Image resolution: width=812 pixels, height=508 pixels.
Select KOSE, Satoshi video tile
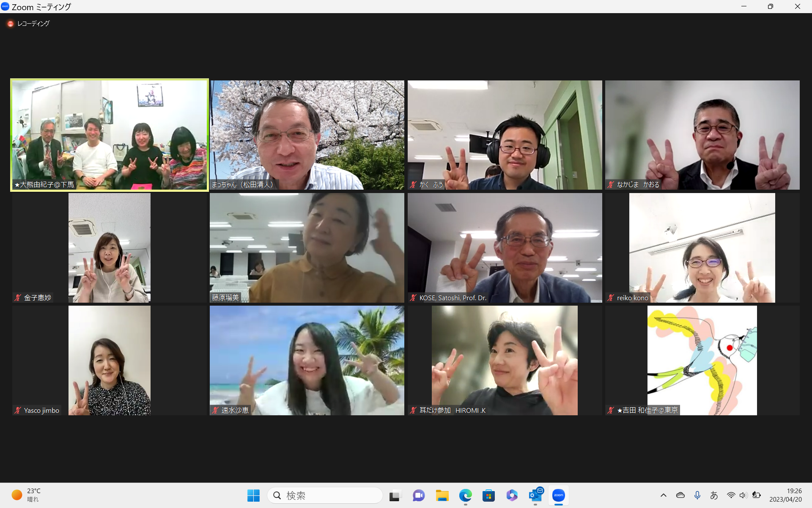tap(505, 248)
